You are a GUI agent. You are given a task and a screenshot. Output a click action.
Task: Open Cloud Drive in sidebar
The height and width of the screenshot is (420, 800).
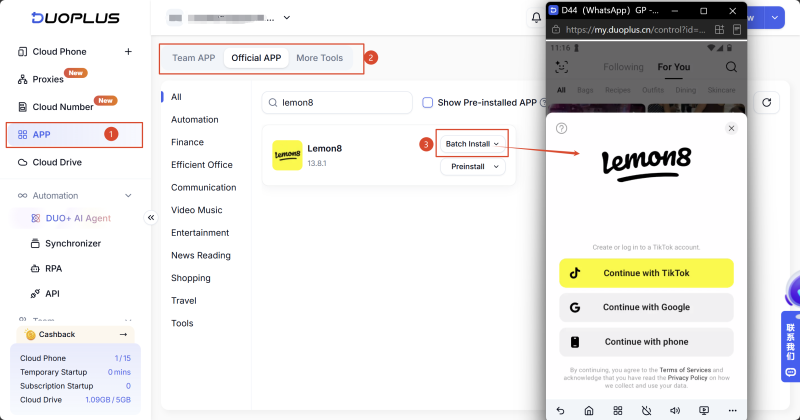57,162
